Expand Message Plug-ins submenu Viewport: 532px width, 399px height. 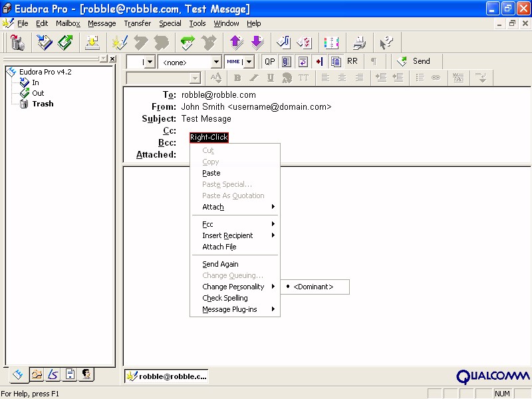tap(235, 309)
